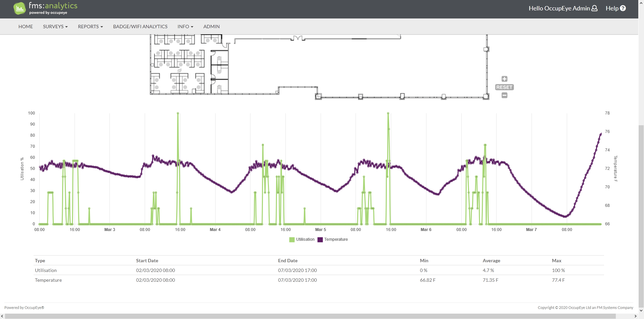Reset the floor plan zoom
Screen dimensions: 644x319
[504, 87]
